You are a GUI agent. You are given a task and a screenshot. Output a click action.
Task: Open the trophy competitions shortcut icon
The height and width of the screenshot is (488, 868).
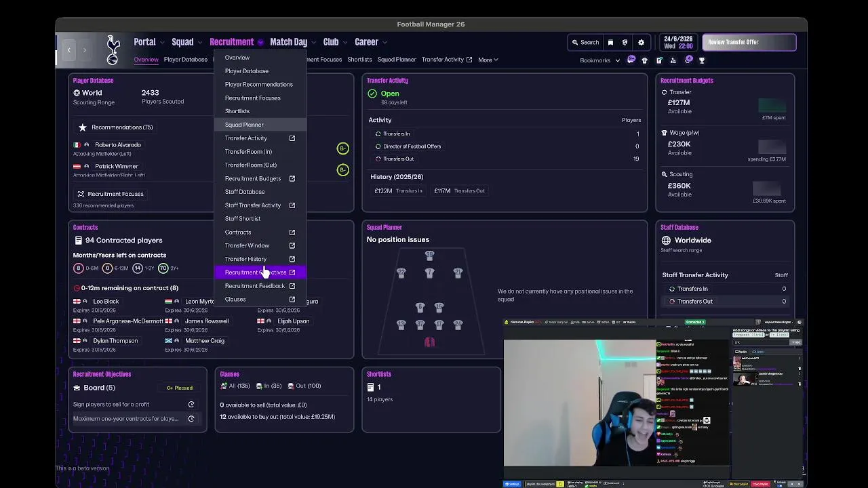702,60
